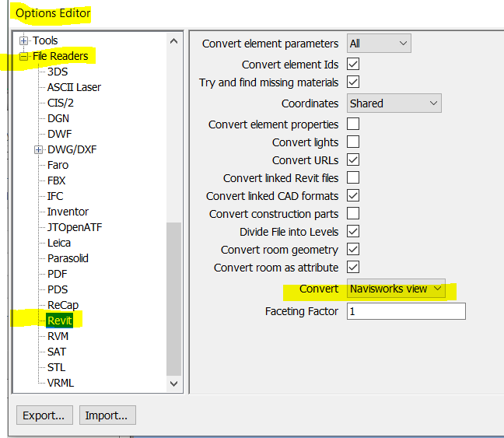Toggle Convert element Ids checkbox
504x438 pixels.
click(353, 64)
